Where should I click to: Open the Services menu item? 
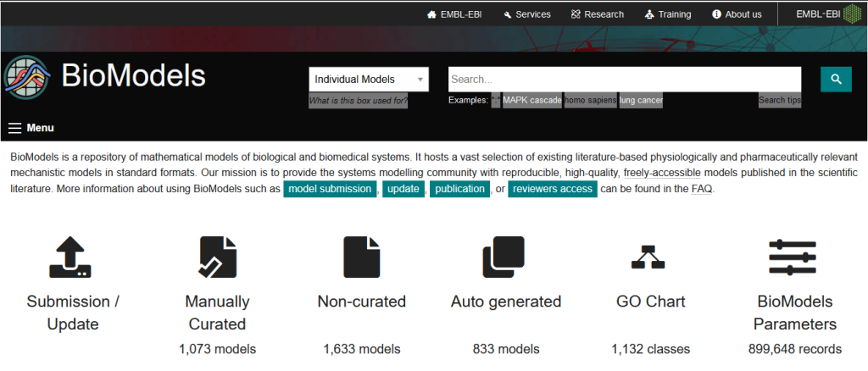coord(526,14)
